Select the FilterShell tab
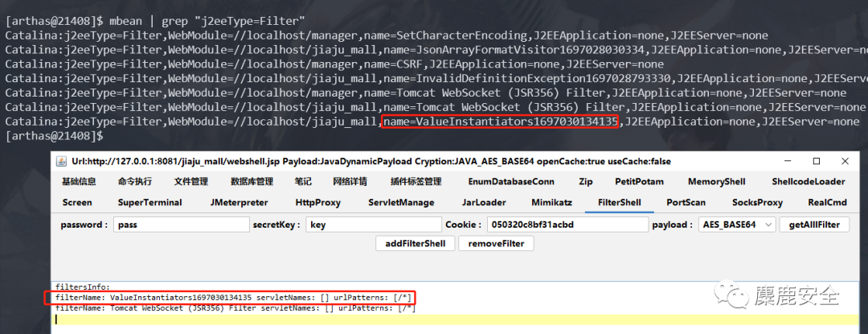The height and width of the screenshot is (334, 868). pyautogui.click(x=620, y=203)
